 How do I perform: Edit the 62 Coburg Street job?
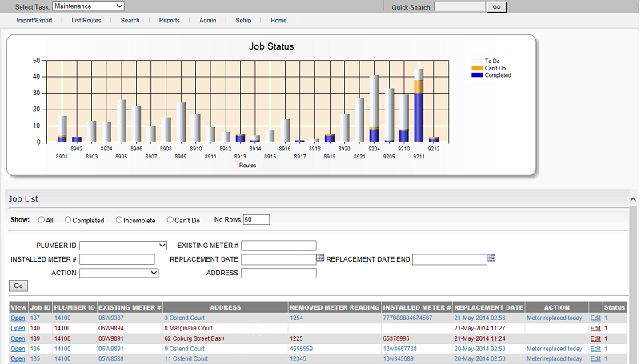[x=595, y=338]
